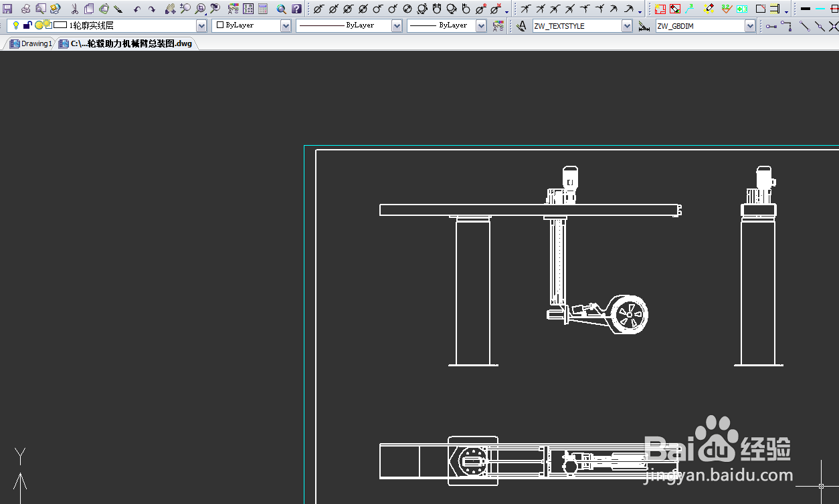Click the yellow double bars icon
The image size is (839, 504).
[x=775, y=9]
